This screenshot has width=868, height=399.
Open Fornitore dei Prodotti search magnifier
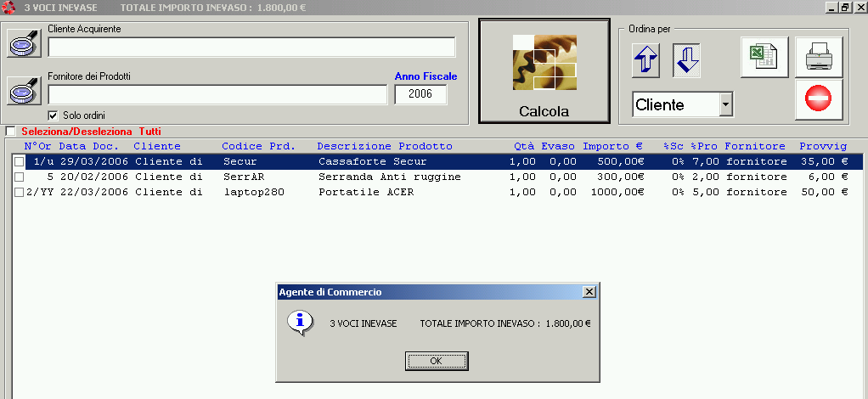pos(25,91)
